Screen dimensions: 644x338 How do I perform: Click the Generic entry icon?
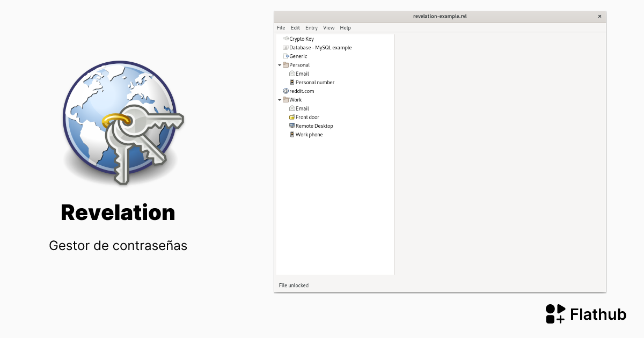tap(285, 56)
